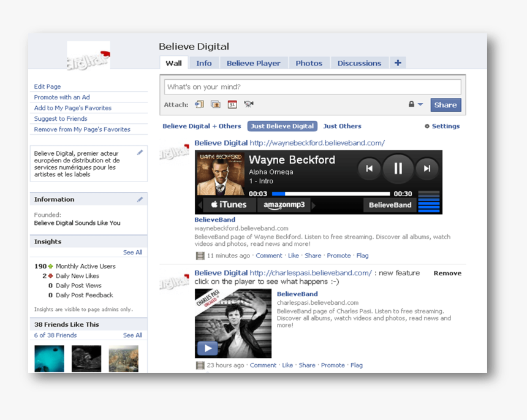Switch to the Wall tab
The width and height of the screenshot is (527, 420).
(174, 63)
